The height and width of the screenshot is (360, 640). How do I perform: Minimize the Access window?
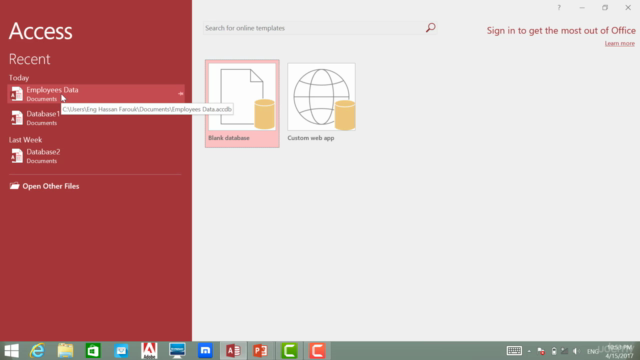582,8
